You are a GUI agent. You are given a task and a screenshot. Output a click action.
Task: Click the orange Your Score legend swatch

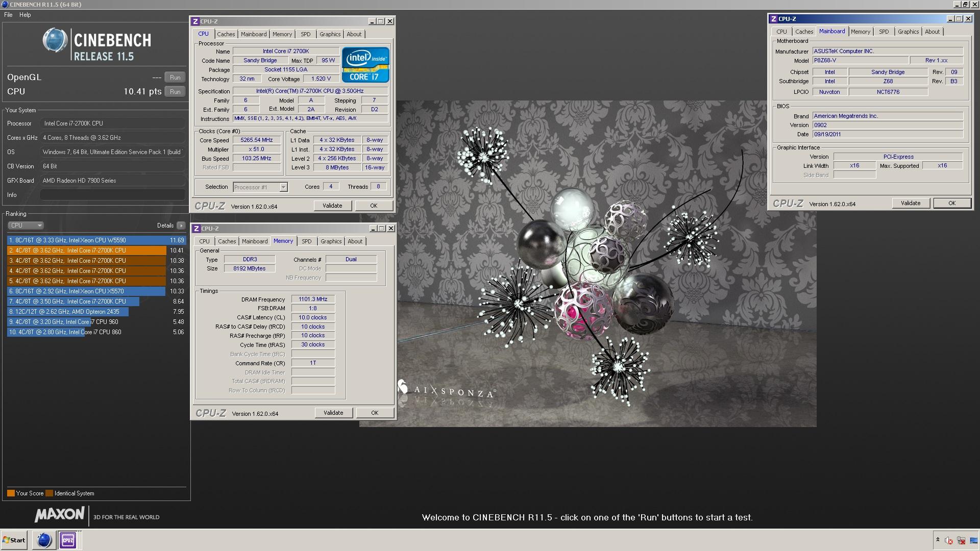[11, 493]
